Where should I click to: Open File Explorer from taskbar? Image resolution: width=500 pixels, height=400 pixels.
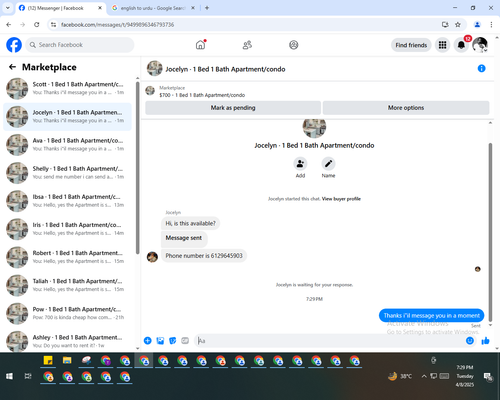(x=67, y=360)
